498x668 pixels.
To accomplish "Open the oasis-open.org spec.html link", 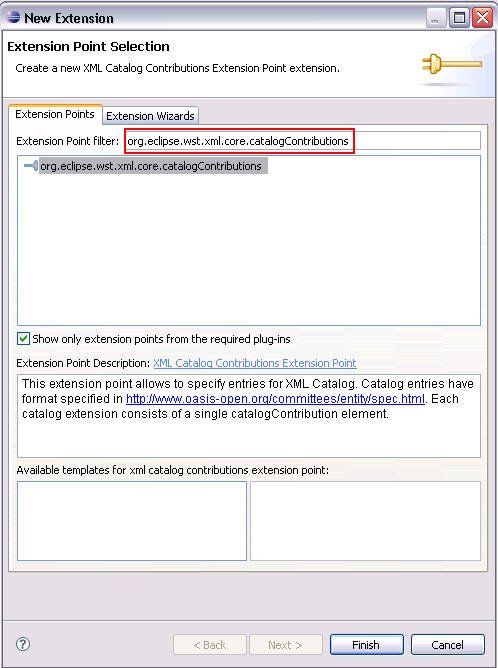I will pyautogui.click(x=275, y=399).
